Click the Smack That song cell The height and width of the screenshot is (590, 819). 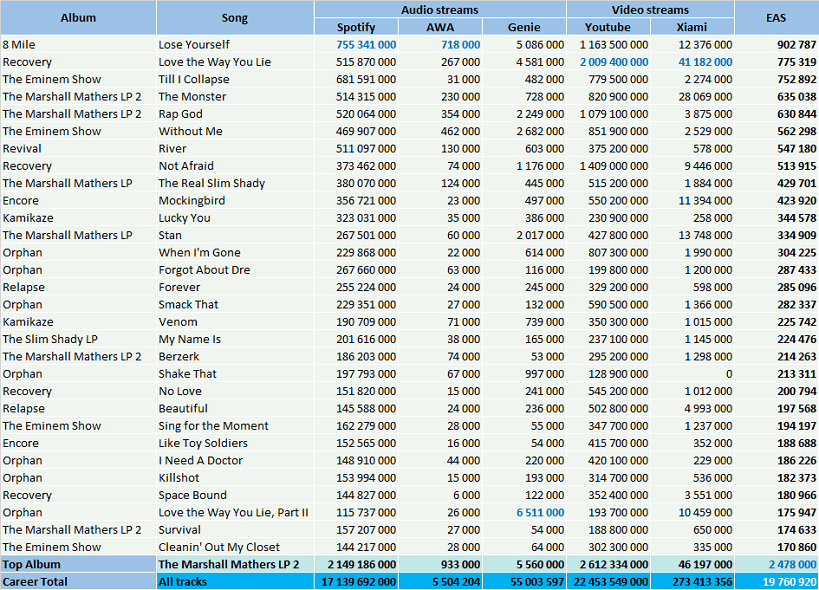(x=235, y=304)
